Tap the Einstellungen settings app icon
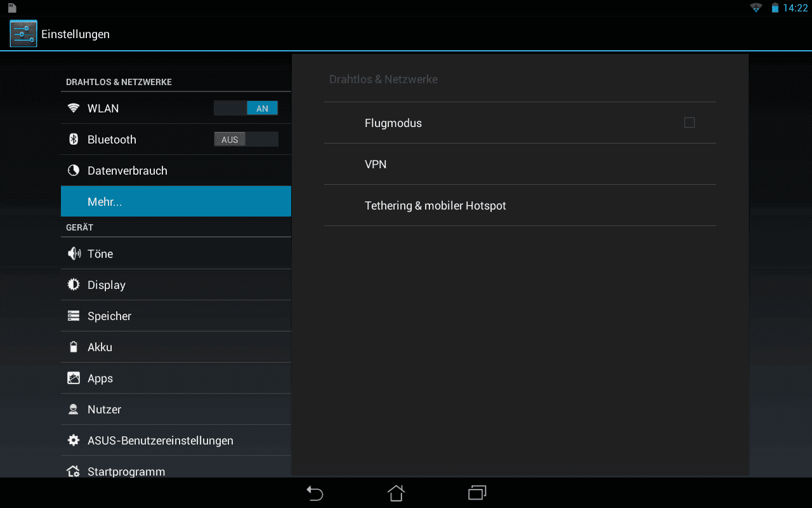812x508 pixels. [23, 34]
